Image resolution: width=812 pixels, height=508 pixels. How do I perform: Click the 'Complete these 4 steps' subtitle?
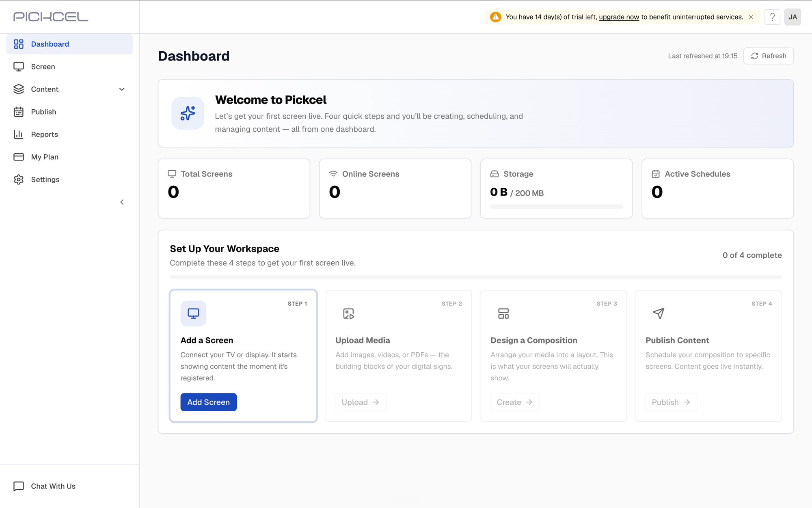pyautogui.click(x=263, y=263)
